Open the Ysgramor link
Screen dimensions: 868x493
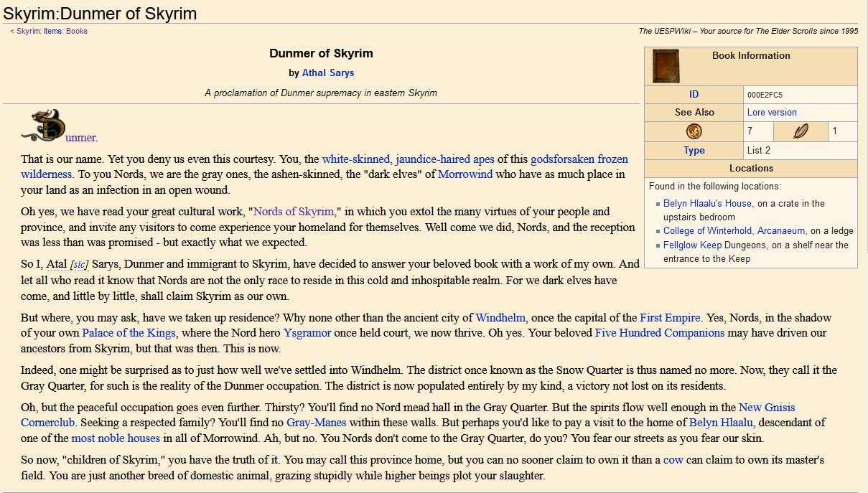click(x=307, y=333)
